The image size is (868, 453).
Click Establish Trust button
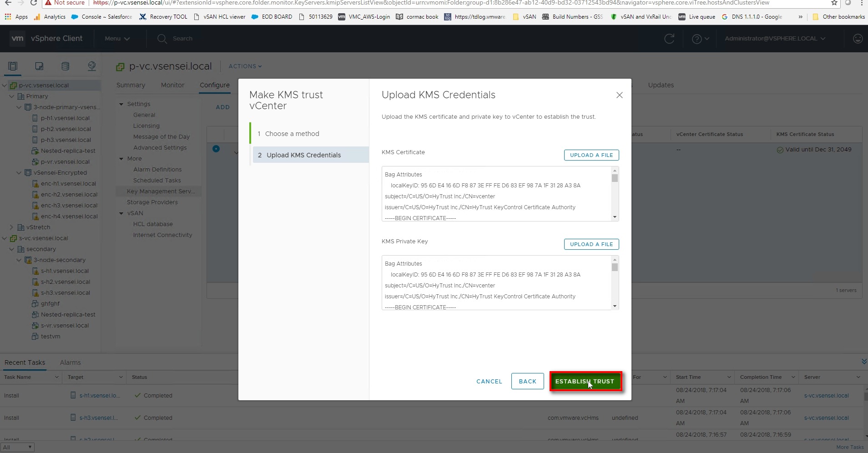pyautogui.click(x=585, y=382)
